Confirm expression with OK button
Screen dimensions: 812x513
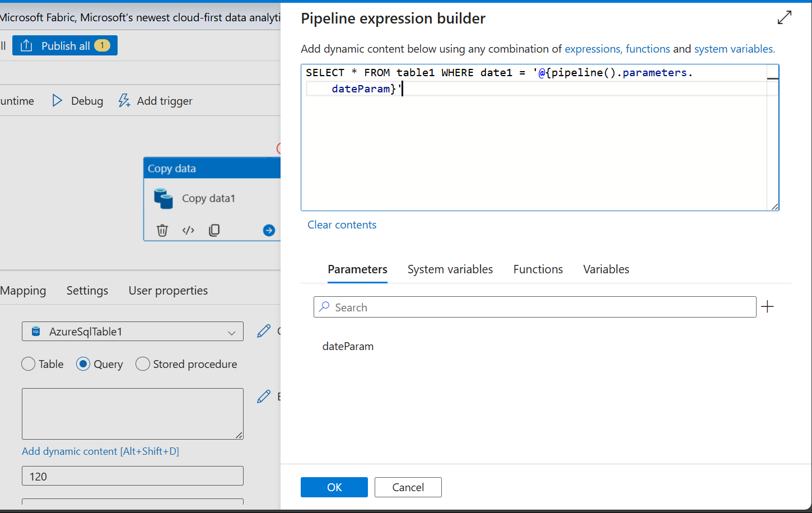(334, 487)
